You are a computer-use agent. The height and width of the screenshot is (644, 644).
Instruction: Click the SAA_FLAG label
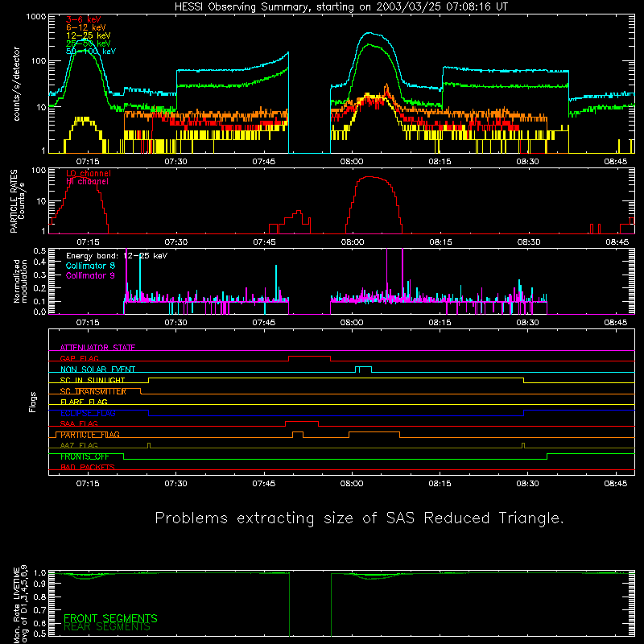click(x=79, y=424)
